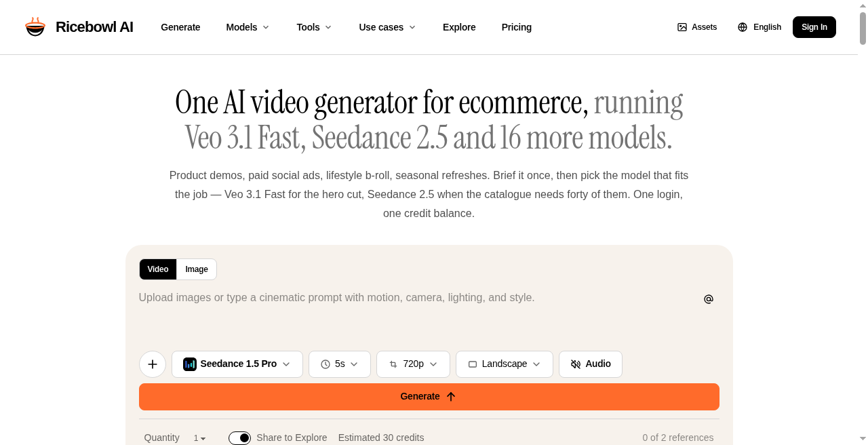Click the 'Estimated 30 credits' text
This screenshot has width=868, height=445.
point(381,438)
